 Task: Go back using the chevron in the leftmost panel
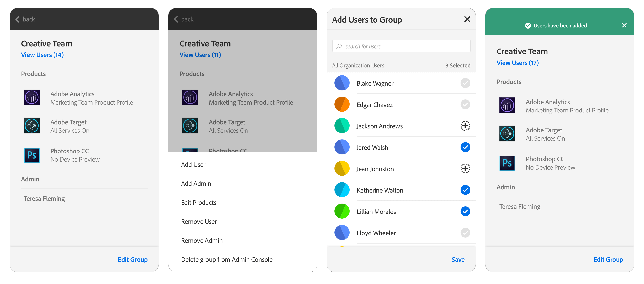click(17, 19)
